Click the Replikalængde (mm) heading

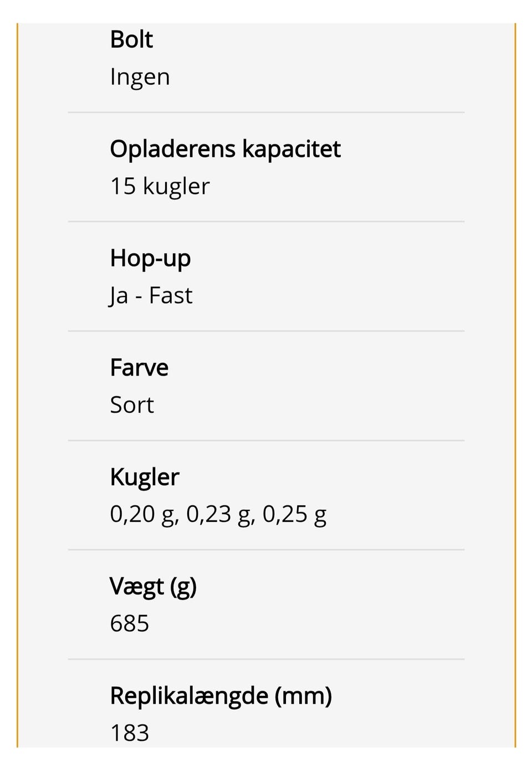(221, 696)
